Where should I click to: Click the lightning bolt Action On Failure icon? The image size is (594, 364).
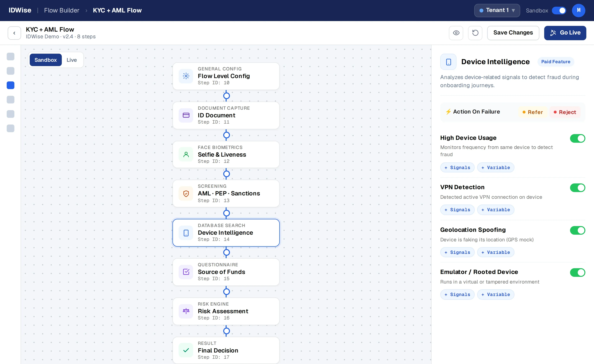pos(448,112)
